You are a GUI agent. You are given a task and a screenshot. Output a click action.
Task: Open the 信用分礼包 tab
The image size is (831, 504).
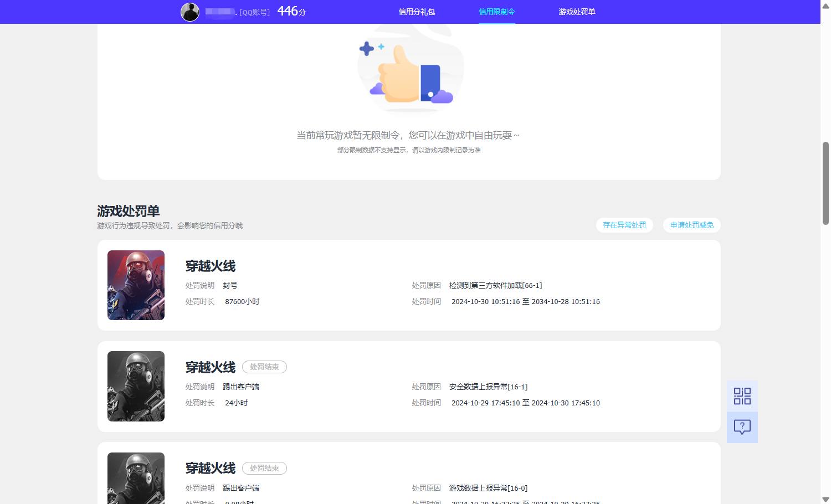417,12
